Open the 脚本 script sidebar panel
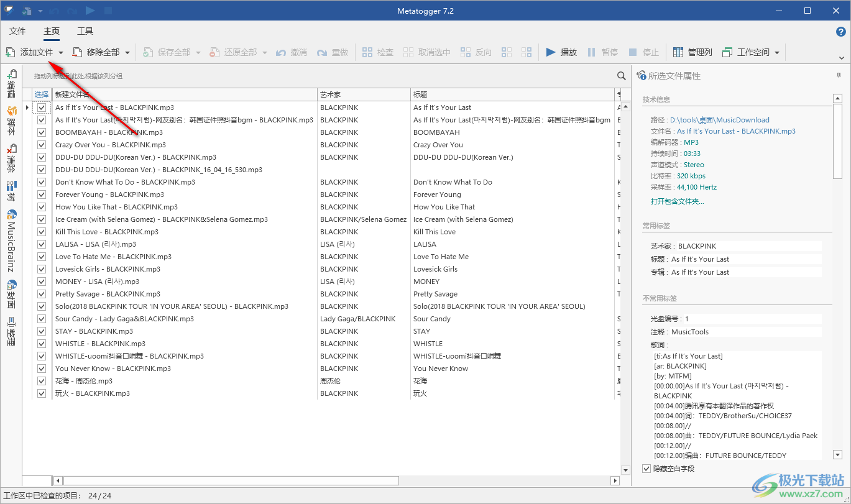Image resolution: width=851 pixels, height=504 pixels. coord(11,121)
